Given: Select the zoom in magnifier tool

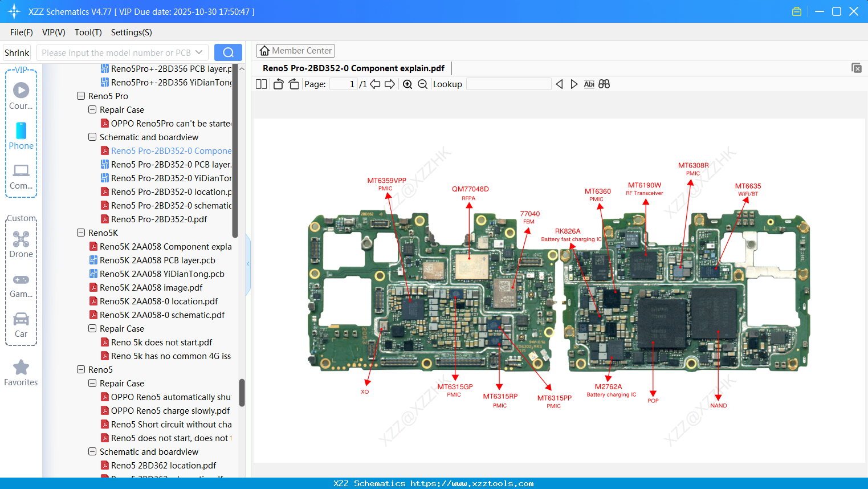Looking at the screenshot, I should pos(407,84).
